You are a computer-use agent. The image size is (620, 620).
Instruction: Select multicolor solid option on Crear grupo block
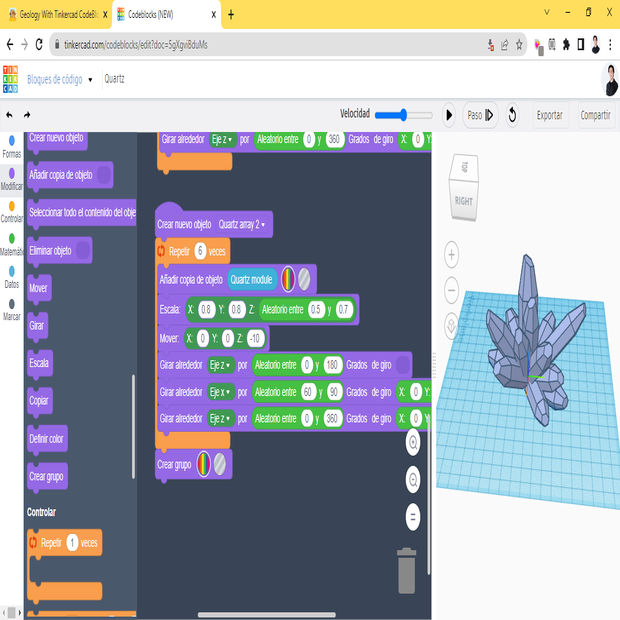pos(204,465)
